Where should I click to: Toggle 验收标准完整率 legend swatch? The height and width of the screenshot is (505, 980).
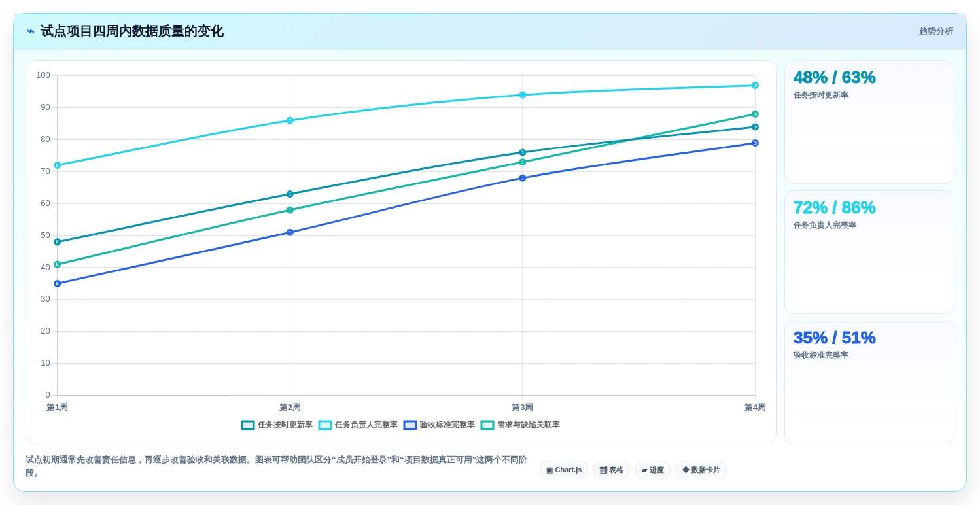click(x=410, y=425)
